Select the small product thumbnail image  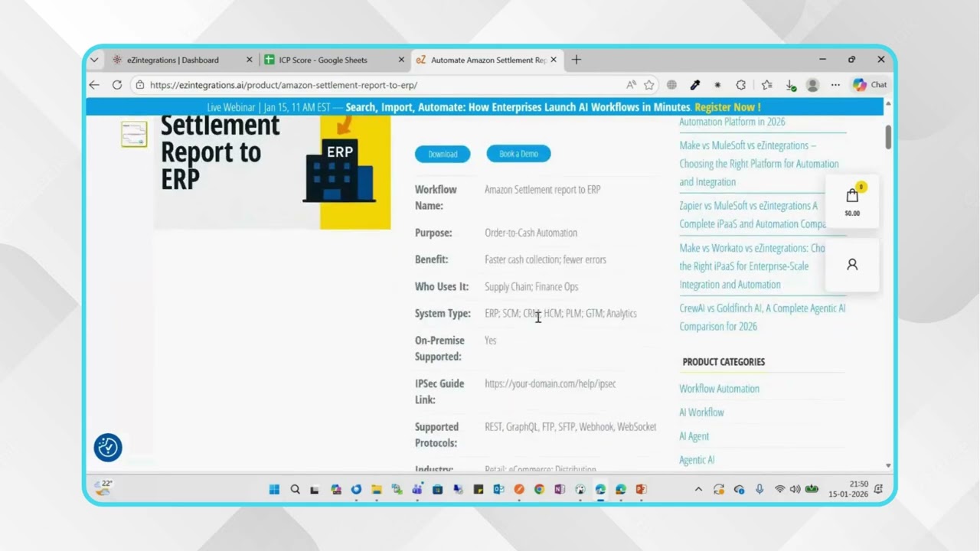(134, 134)
